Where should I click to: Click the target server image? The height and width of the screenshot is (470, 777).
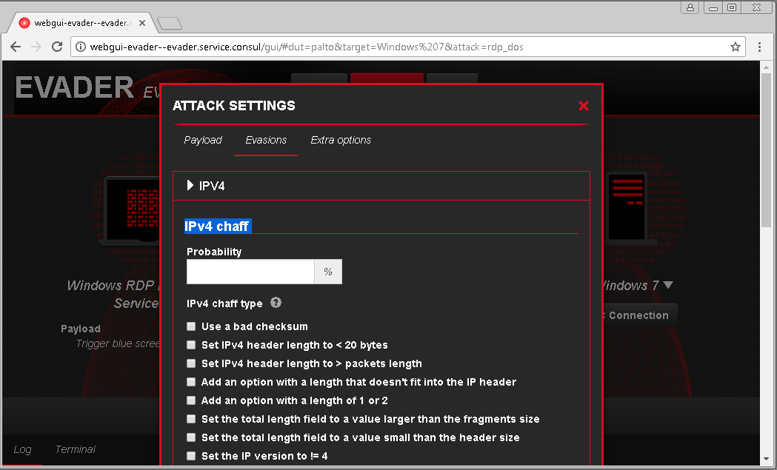[x=627, y=207]
